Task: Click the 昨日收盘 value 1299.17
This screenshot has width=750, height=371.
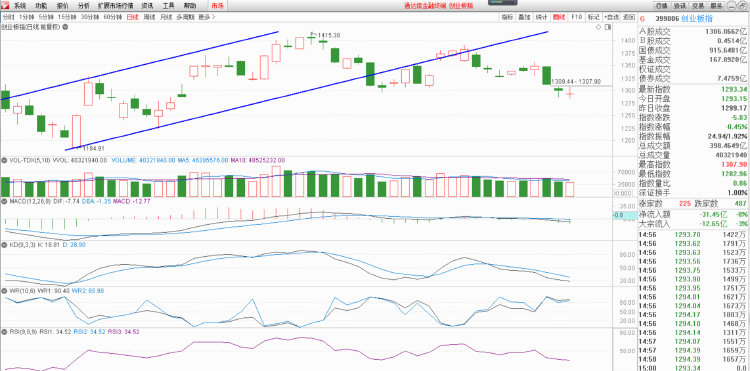Action: tap(734, 108)
